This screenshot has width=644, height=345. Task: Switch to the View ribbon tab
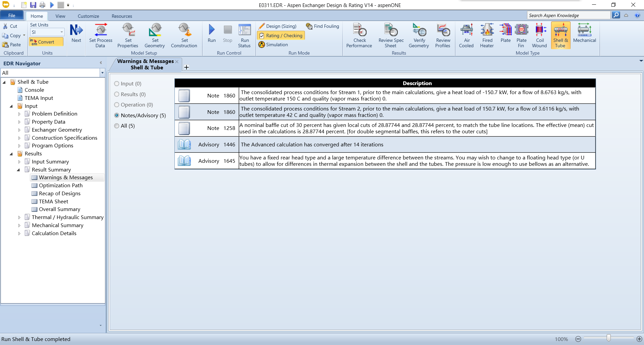(60, 16)
